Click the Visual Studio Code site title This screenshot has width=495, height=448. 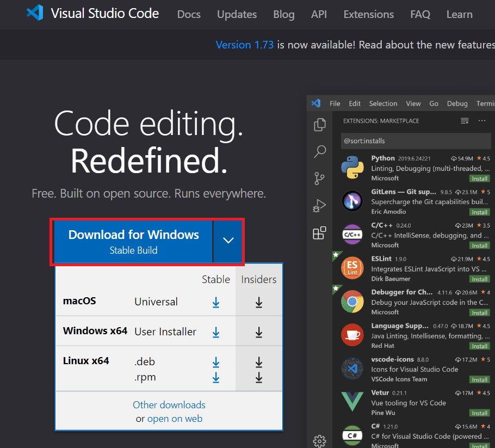pos(105,13)
